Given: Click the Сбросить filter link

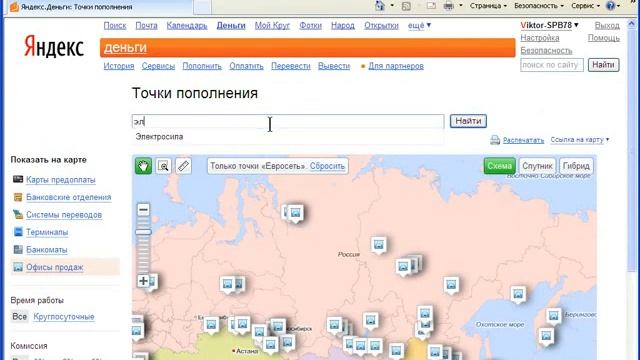Looking at the screenshot, I should pyautogui.click(x=327, y=166).
